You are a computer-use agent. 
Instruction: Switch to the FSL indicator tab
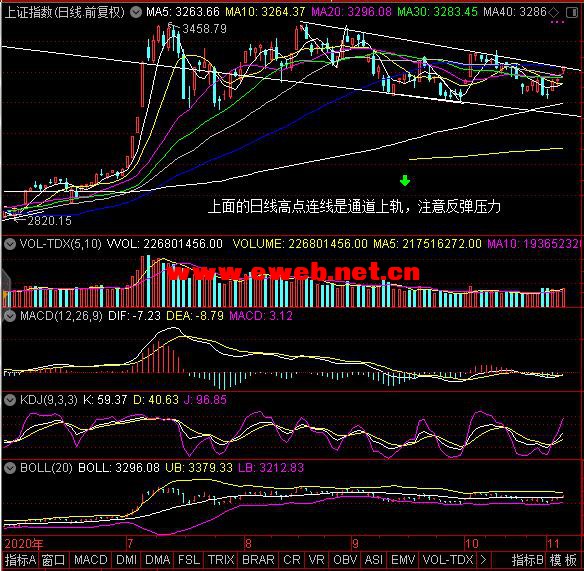[x=189, y=560]
